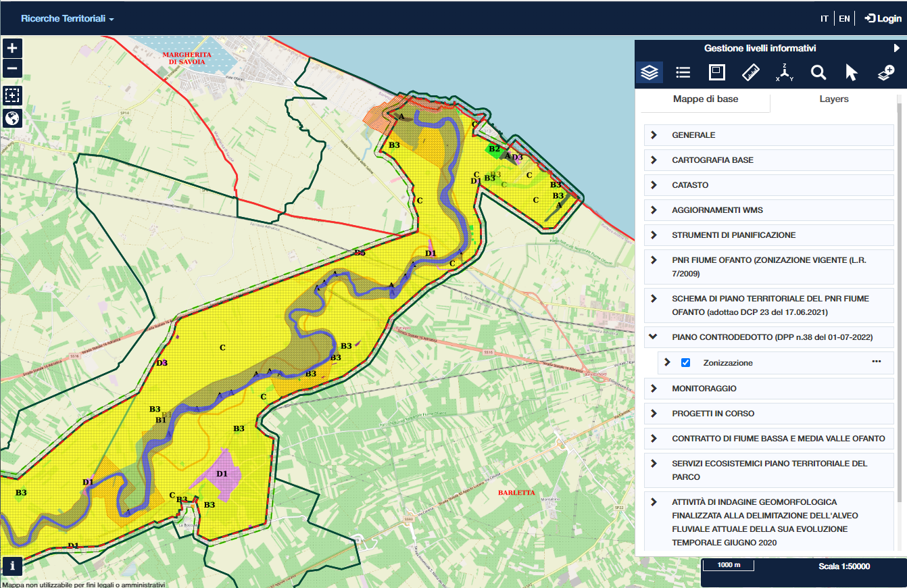
Task: Switch to the Mappe di base tab
Action: pyautogui.click(x=706, y=99)
